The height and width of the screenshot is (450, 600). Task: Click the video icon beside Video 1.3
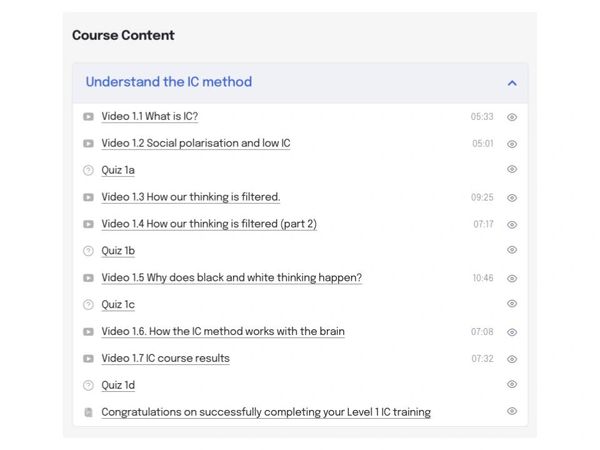[x=88, y=198]
